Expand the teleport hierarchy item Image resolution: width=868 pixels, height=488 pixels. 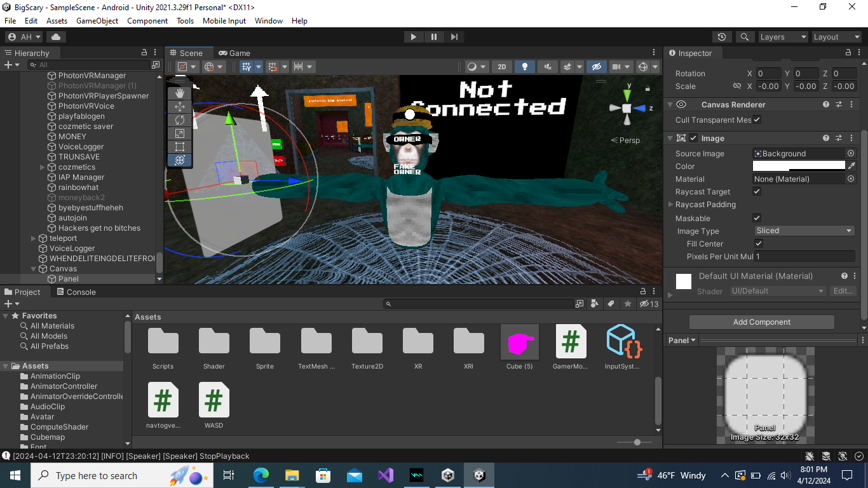tap(34, 238)
